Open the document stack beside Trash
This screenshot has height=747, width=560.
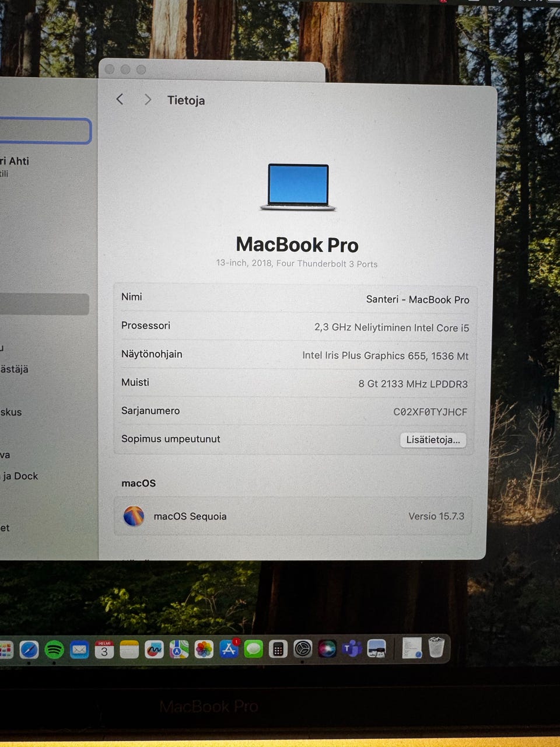[412, 648]
